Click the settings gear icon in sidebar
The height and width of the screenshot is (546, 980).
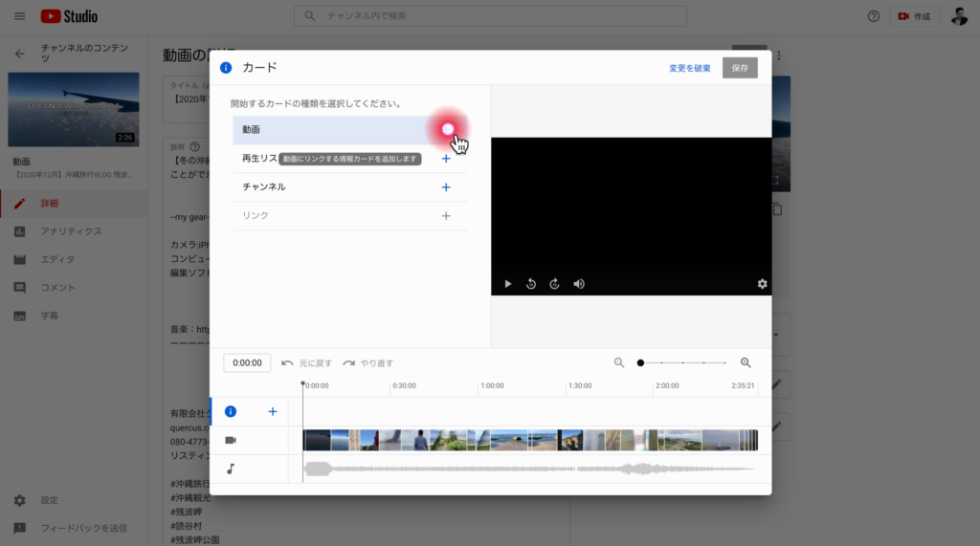[x=19, y=500]
